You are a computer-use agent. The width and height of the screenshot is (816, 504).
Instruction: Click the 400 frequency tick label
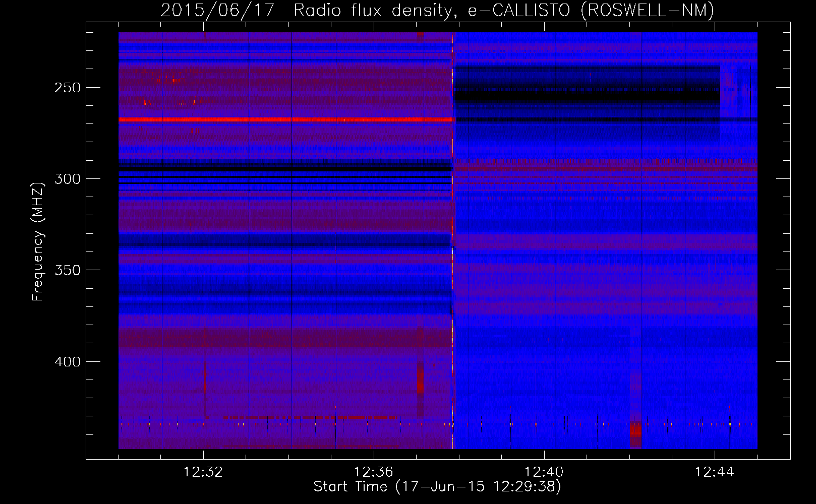(x=68, y=362)
